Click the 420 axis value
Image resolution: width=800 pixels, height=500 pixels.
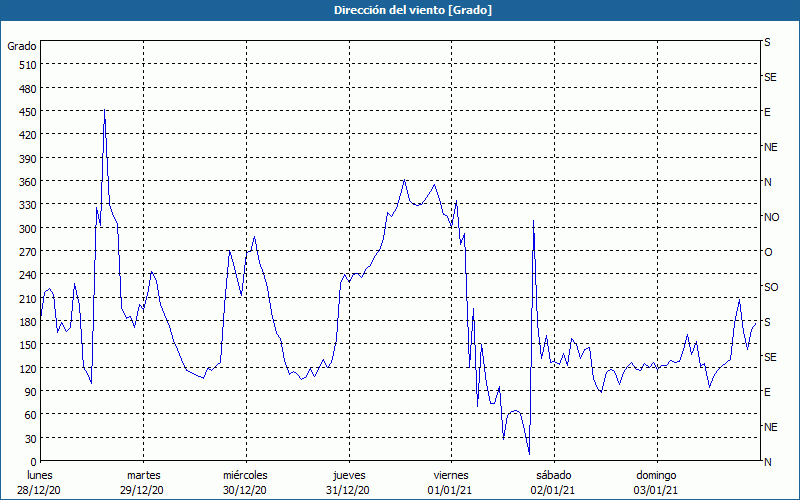tap(28, 135)
